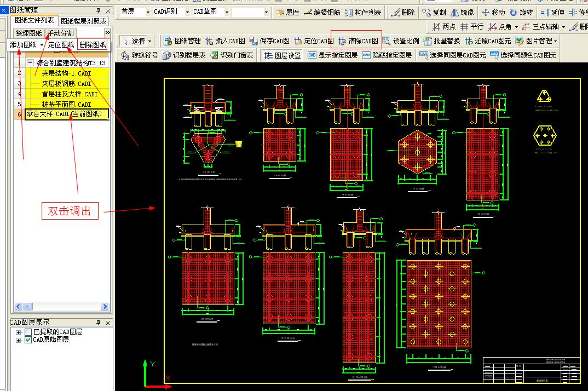The image size is (588, 391).
Task: Click 选择同颜色CAD图元 tool
Action: [x=523, y=55]
